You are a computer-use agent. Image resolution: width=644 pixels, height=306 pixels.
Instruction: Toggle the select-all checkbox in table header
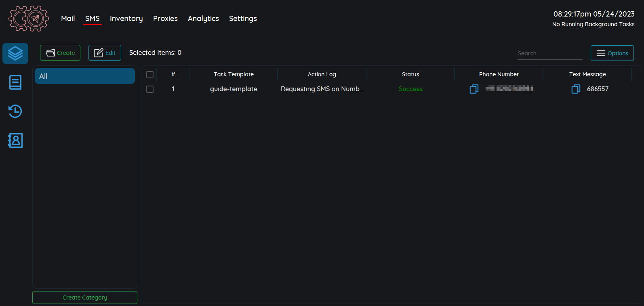tap(150, 75)
